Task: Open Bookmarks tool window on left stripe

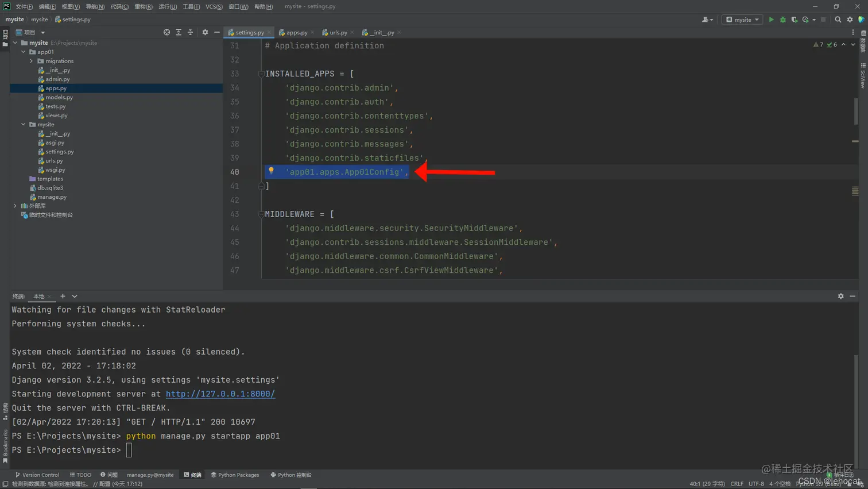Action: pos(5,446)
